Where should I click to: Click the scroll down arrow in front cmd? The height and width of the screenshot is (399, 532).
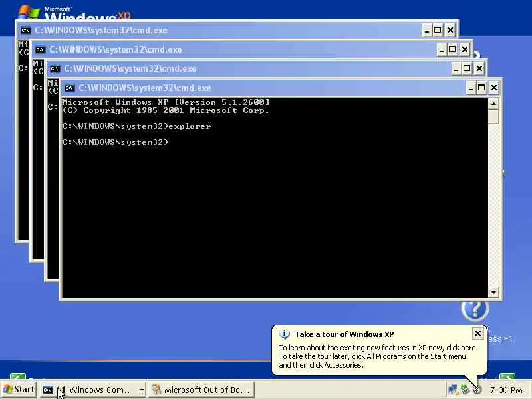(x=493, y=292)
